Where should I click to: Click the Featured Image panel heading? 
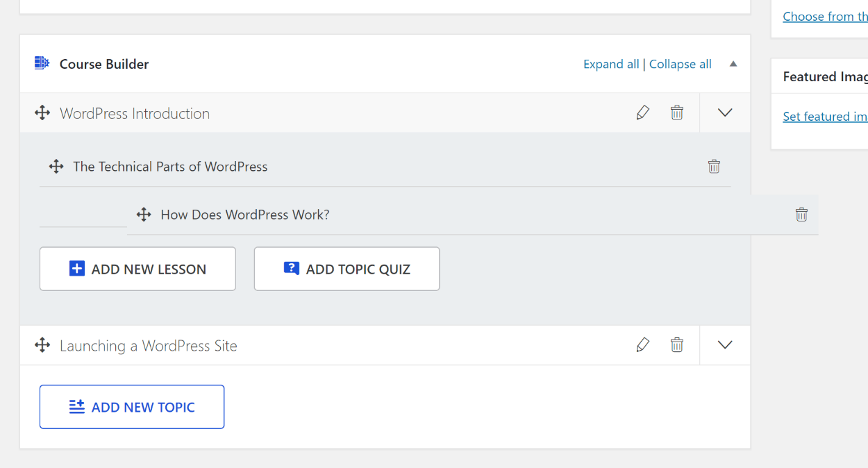click(x=825, y=77)
